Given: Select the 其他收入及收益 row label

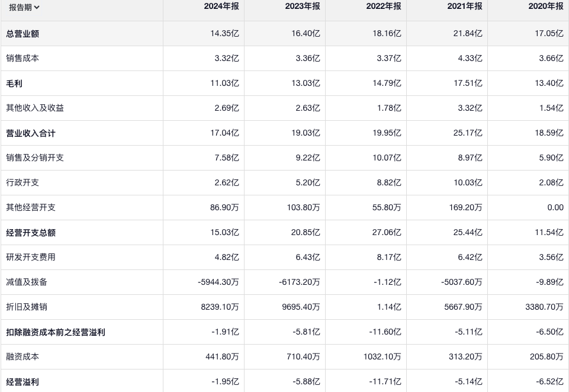Looking at the screenshot, I should click(x=35, y=108).
